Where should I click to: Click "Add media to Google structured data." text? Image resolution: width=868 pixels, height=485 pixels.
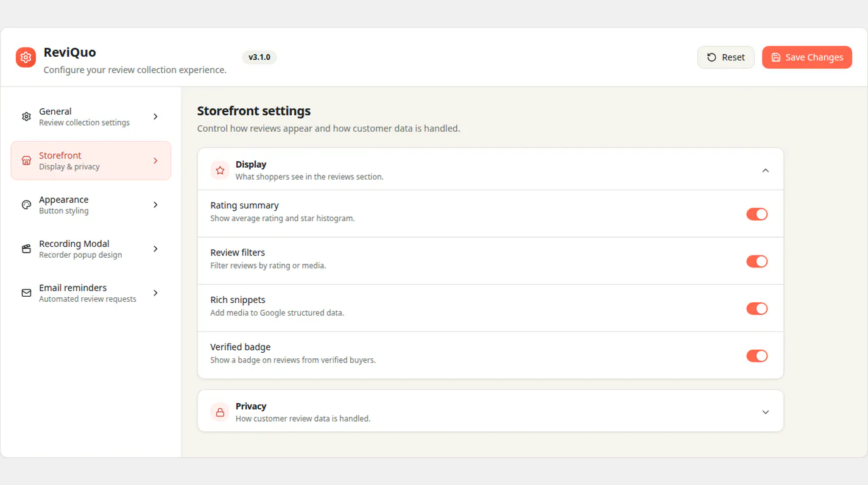point(277,313)
